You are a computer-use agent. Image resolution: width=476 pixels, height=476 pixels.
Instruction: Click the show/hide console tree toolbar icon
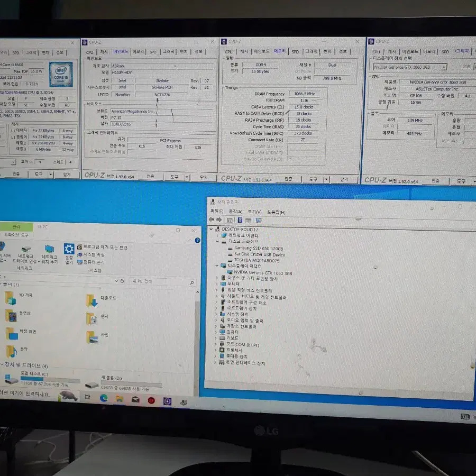[230, 220]
